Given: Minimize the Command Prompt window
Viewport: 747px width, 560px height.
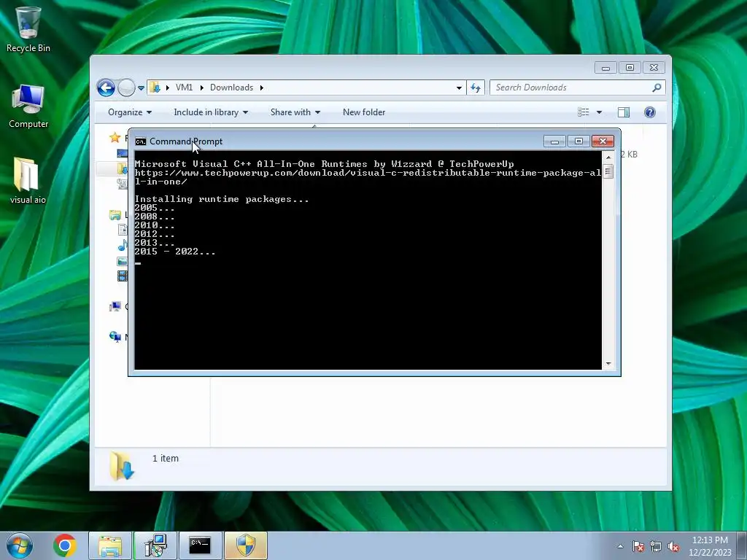Looking at the screenshot, I should [x=554, y=141].
